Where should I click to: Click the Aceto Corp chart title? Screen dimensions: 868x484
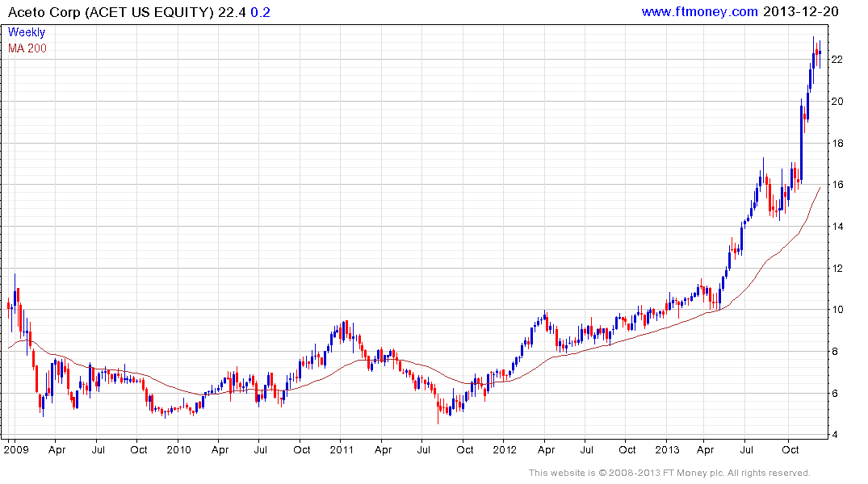[111, 12]
